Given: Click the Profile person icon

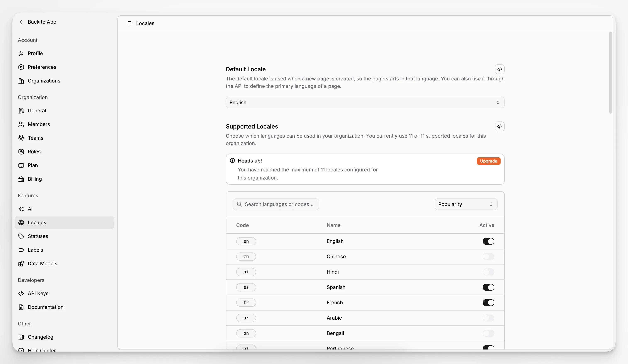Looking at the screenshot, I should (21, 53).
